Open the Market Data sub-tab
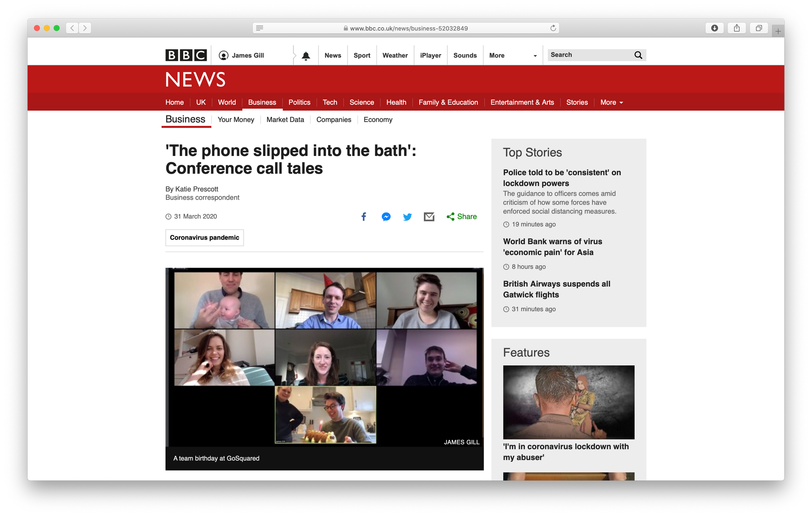Viewport: 812px width, 517px height. pyautogui.click(x=285, y=120)
